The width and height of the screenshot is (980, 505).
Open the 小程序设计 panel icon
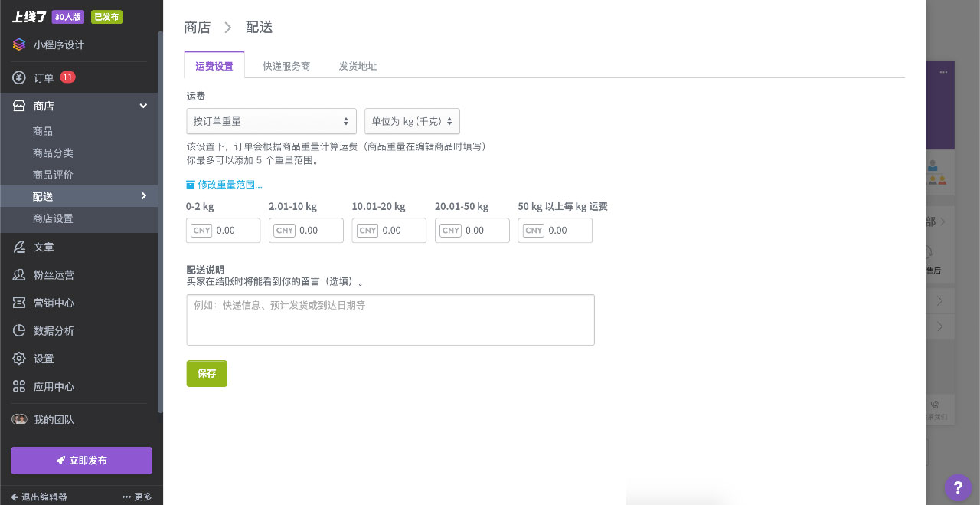(x=18, y=44)
